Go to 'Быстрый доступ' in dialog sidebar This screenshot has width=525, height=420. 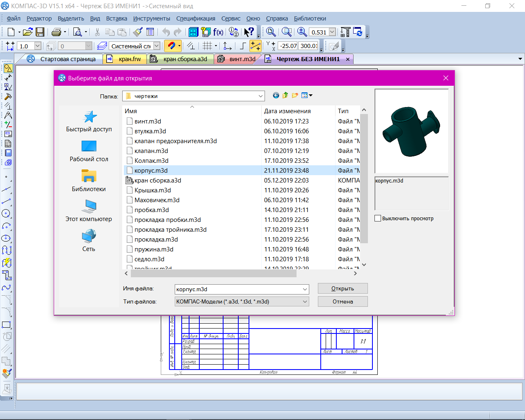pos(89,121)
